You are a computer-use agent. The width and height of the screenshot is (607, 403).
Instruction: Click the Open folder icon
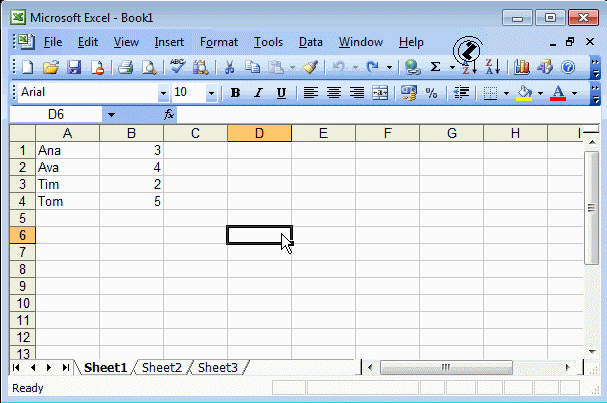50,67
